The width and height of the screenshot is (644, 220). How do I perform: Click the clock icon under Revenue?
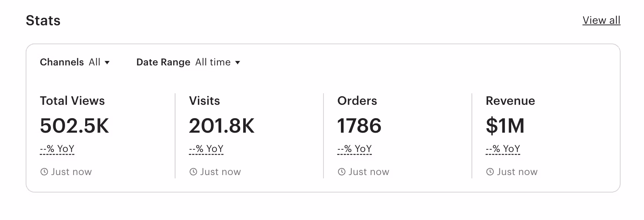pyautogui.click(x=490, y=172)
